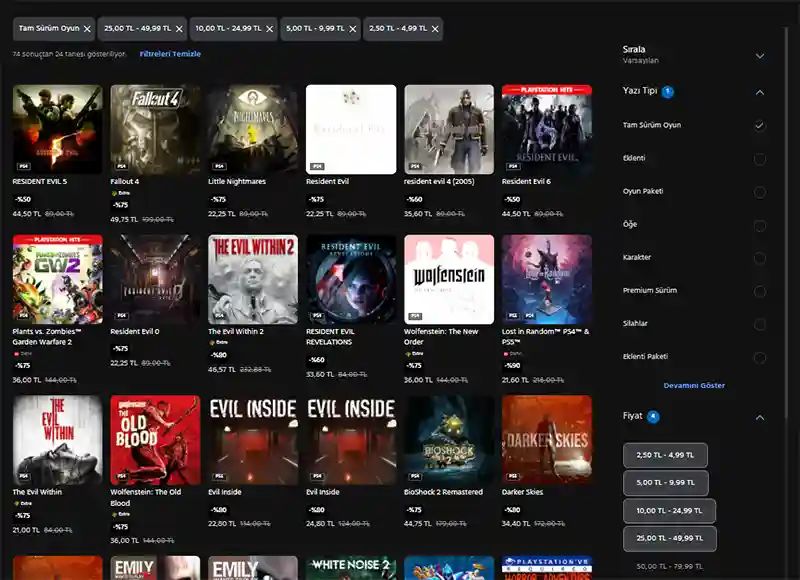Check the Karakter filter option
The height and width of the screenshot is (580, 800).
pyautogui.click(x=759, y=258)
